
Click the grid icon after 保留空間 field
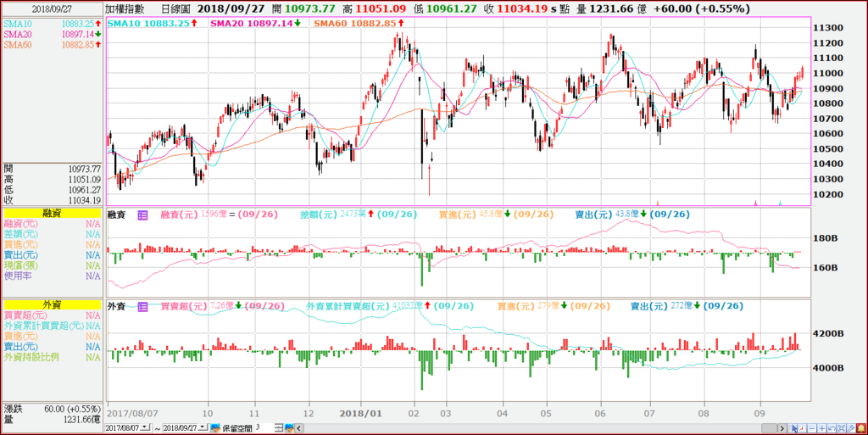click(279, 428)
